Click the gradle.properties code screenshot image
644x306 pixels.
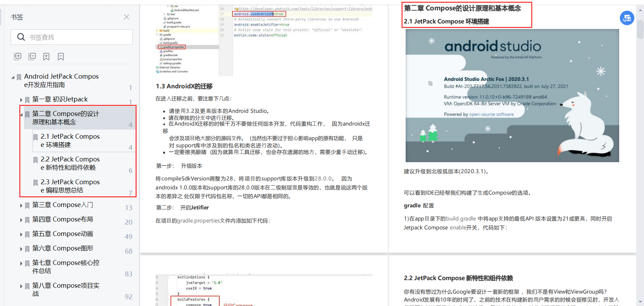pyautogui.click(x=264, y=41)
